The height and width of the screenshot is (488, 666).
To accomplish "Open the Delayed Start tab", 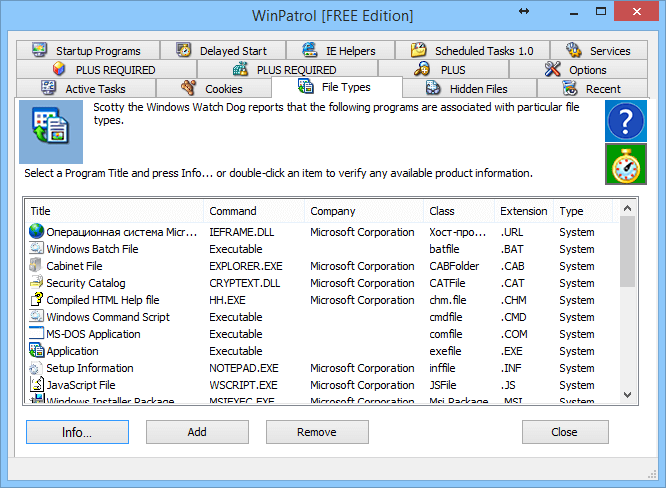I will [x=223, y=50].
